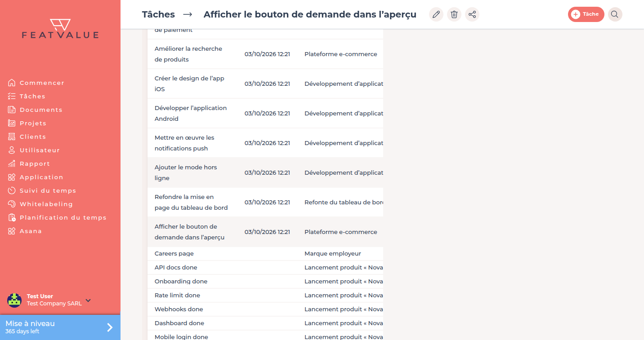Go to Projets in the sidebar

click(x=33, y=123)
